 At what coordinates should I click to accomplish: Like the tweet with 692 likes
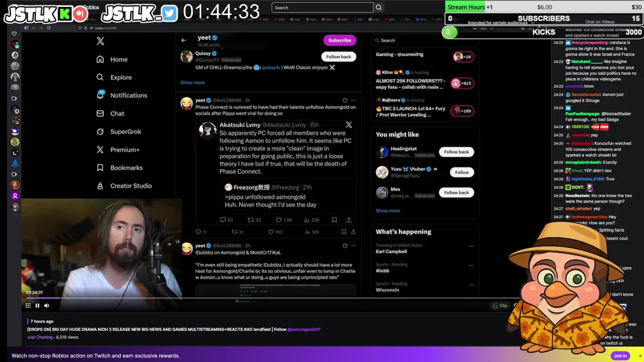pos(271,232)
